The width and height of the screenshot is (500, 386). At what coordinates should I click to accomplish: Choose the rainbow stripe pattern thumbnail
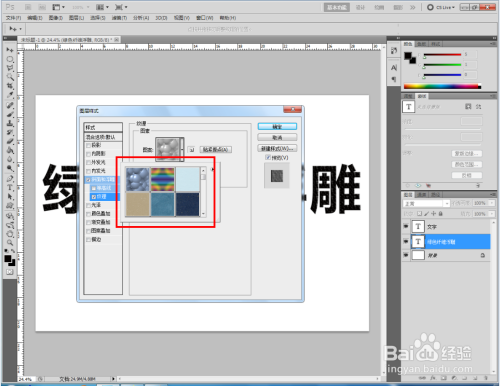click(x=163, y=179)
